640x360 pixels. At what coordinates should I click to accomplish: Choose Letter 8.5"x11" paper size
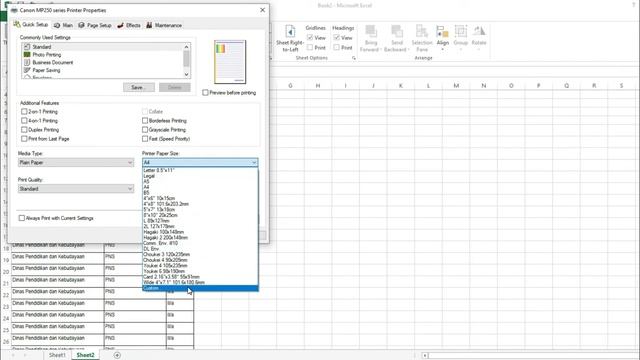click(200, 170)
